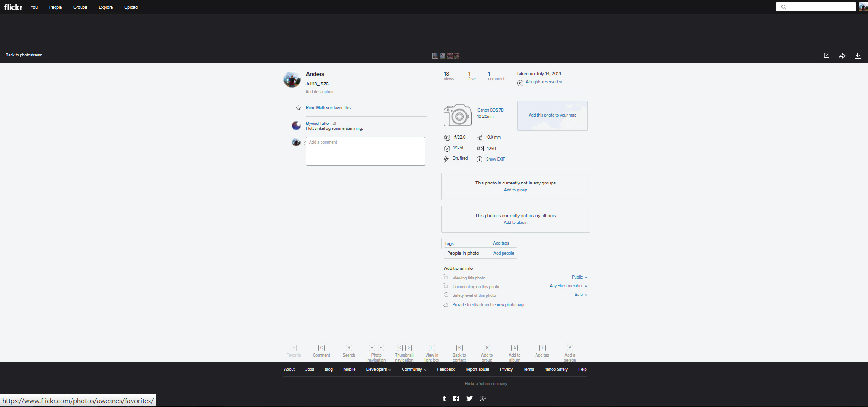This screenshot has width=868, height=407.
Task: Click Add to group link
Action: tap(515, 190)
